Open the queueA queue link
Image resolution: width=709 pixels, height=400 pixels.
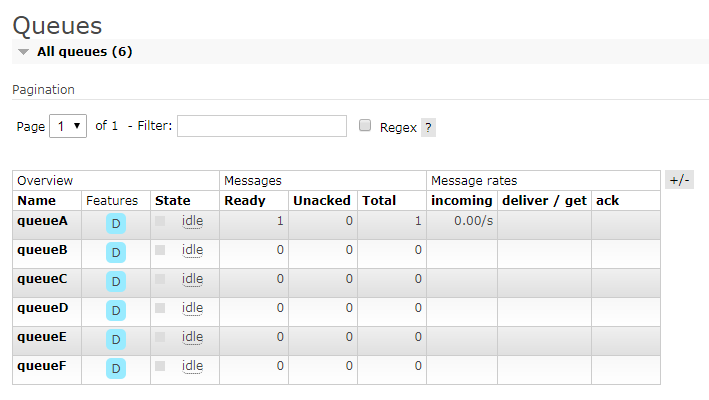(42, 221)
